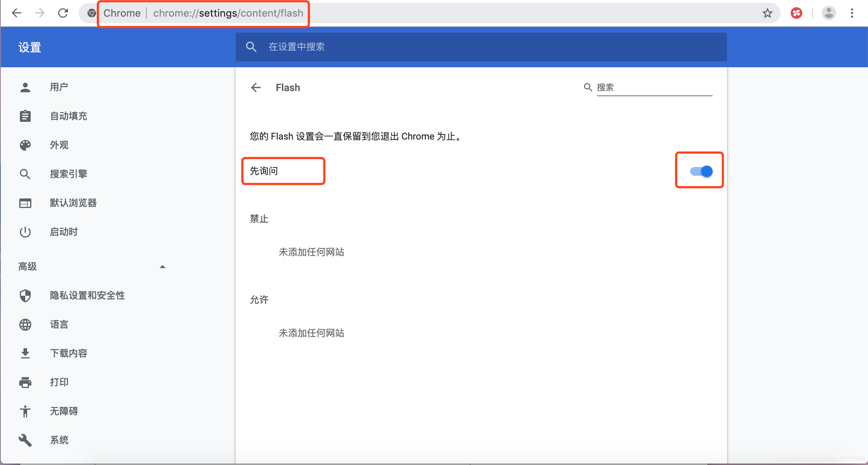The height and width of the screenshot is (465, 868).
Task: Click the accessibility icon for 无障碍
Action: [x=25, y=411]
